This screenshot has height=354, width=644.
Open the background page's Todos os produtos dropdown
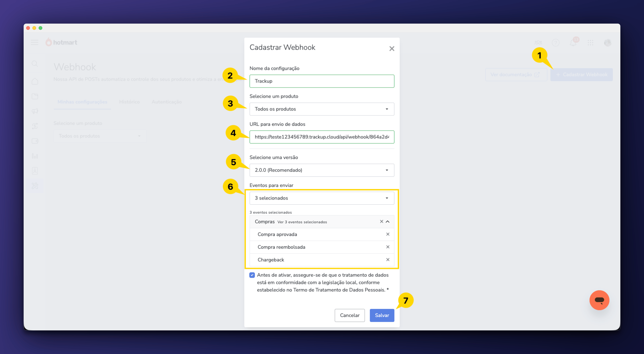click(x=100, y=136)
